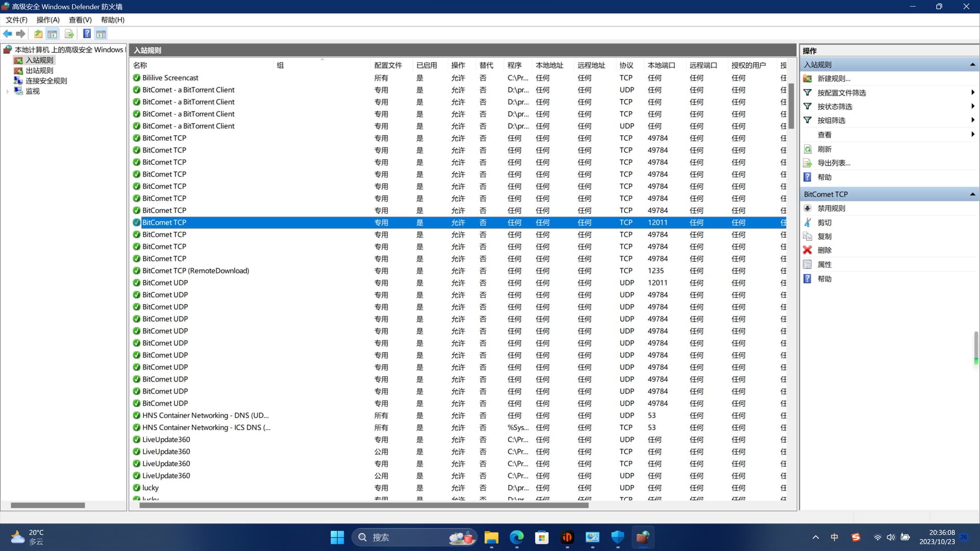Click the rules list vertical scrollbar thumb

pos(791,106)
